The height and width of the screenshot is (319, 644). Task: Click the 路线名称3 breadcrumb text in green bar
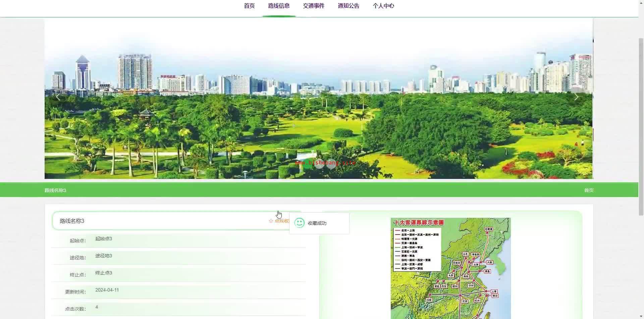coord(55,190)
